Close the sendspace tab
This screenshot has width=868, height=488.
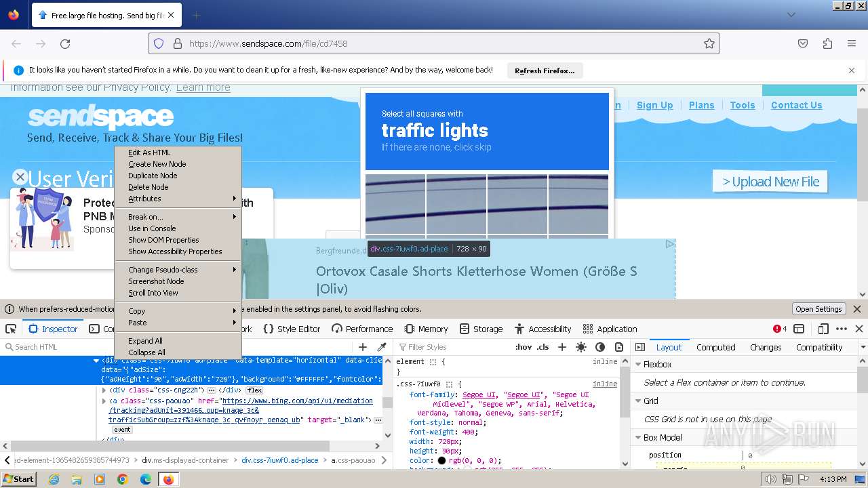(x=170, y=15)
